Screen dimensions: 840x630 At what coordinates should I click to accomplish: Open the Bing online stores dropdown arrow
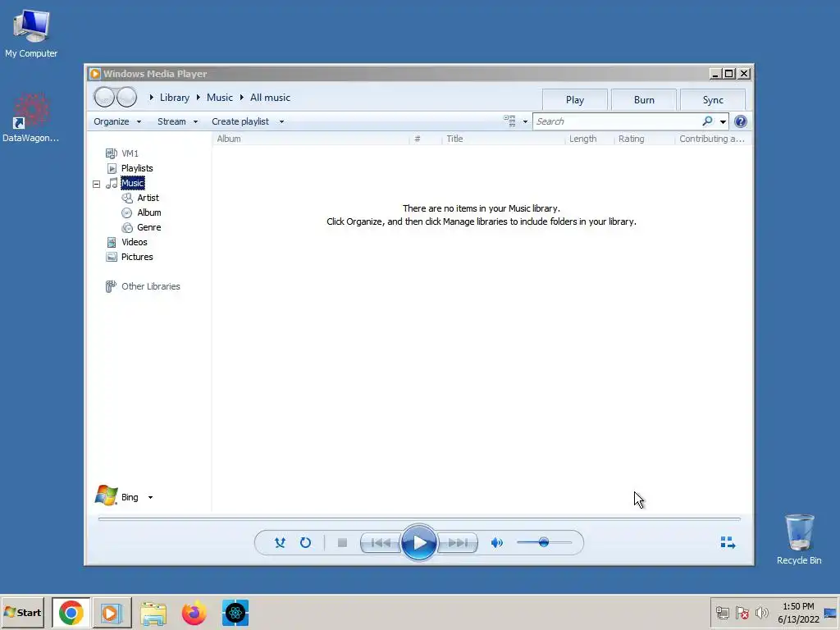click(x=151, y=497)
